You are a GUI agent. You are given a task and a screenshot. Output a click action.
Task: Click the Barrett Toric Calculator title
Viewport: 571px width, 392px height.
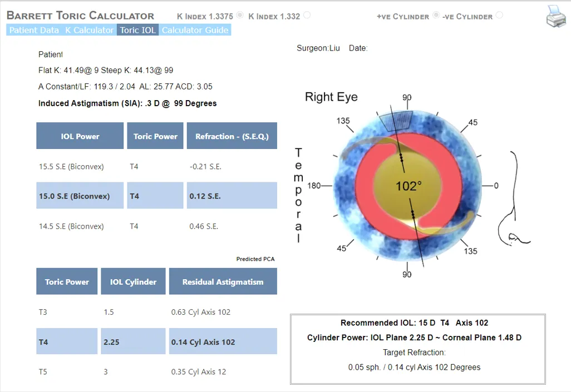(81, 15)
